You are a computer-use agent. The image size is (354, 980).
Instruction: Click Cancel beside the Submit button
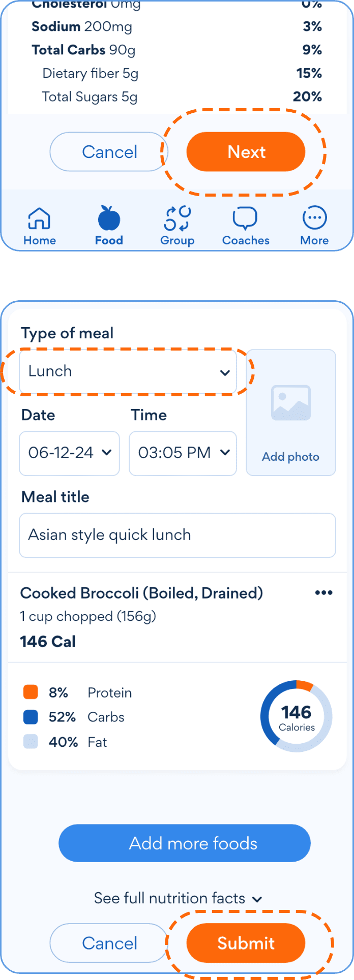(109, 943)
